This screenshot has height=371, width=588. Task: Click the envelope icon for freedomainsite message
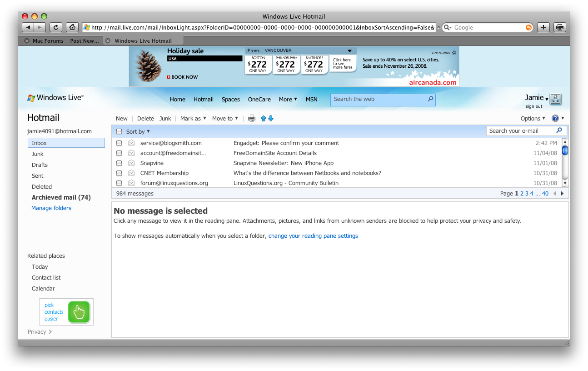pos(131,153)
